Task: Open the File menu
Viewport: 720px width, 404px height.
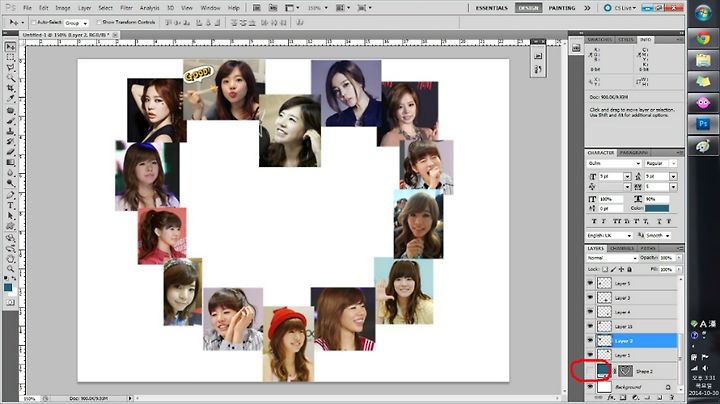Action: (27, 8)
